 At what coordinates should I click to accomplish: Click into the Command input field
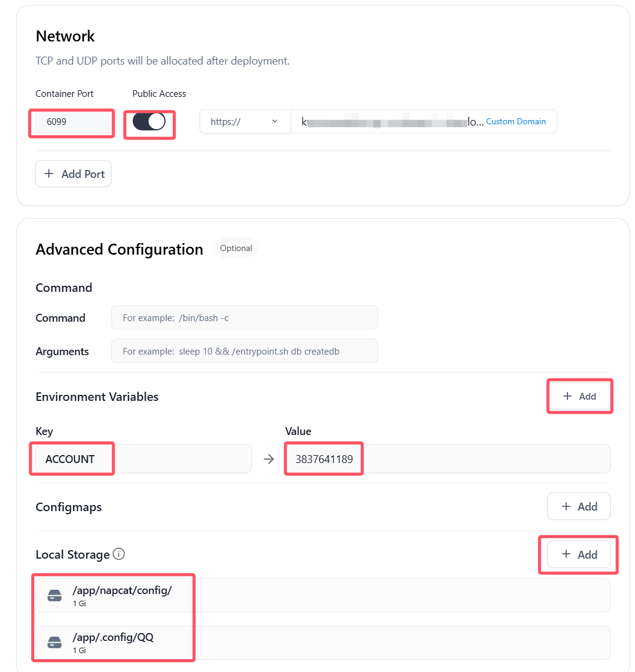(245, 317)
